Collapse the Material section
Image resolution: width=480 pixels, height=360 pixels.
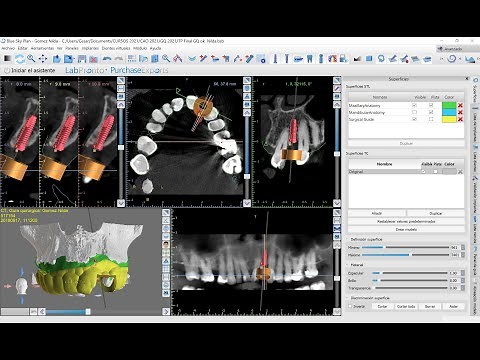(x=348, y=265)
